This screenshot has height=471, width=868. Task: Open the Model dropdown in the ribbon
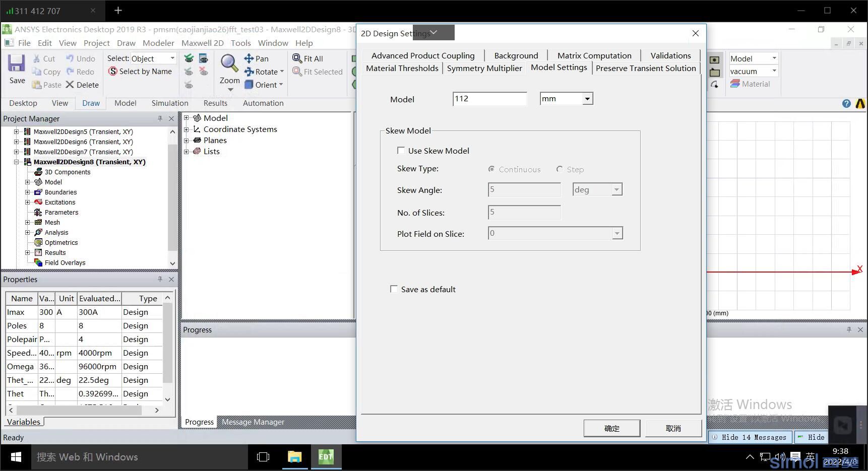point(774,58)
